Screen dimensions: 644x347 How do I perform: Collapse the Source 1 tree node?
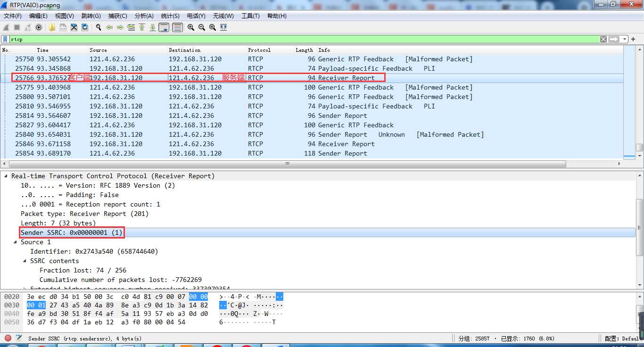click(16, 242)
